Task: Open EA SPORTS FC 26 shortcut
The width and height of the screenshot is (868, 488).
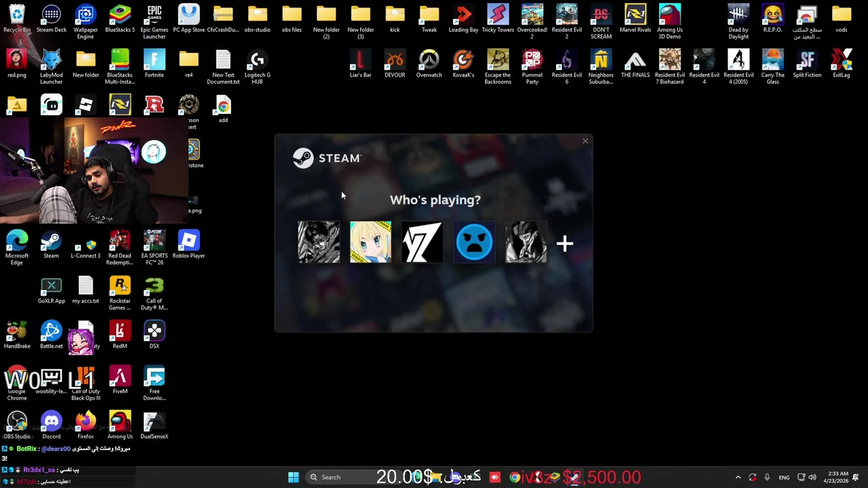Action: pos(154,247)
